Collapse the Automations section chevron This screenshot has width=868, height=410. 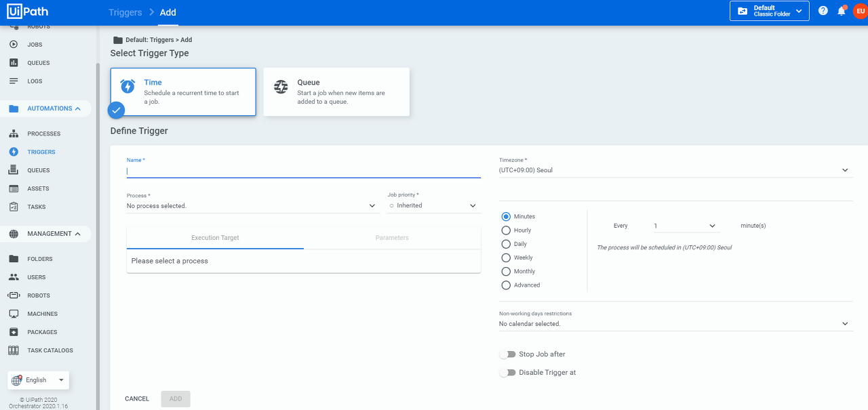click(x=78, y=108)
